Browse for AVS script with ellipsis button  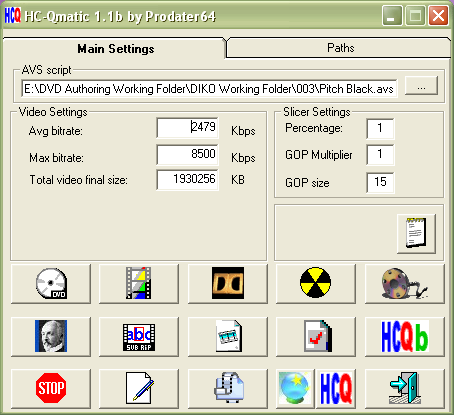click(x=421, y=86)
